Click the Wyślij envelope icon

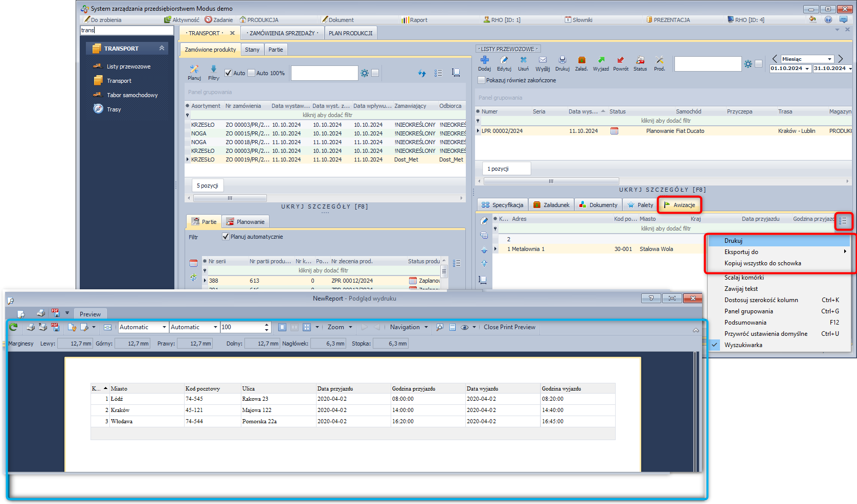click(x=543, y=61)
